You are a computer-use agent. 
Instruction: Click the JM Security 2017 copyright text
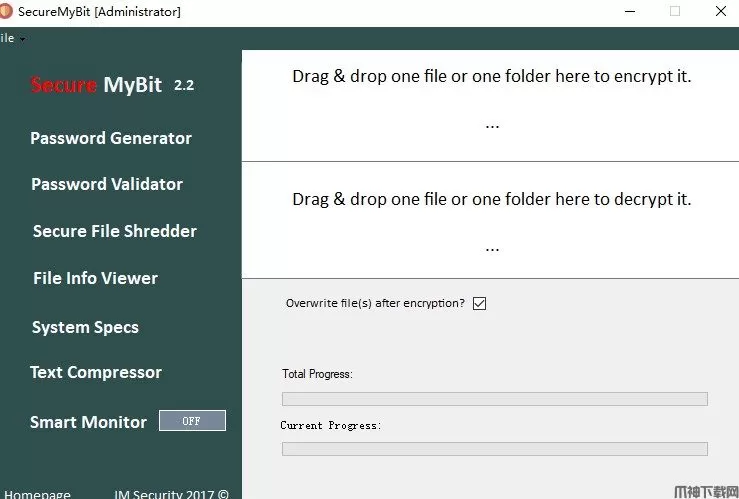click(x=171, y=494)
